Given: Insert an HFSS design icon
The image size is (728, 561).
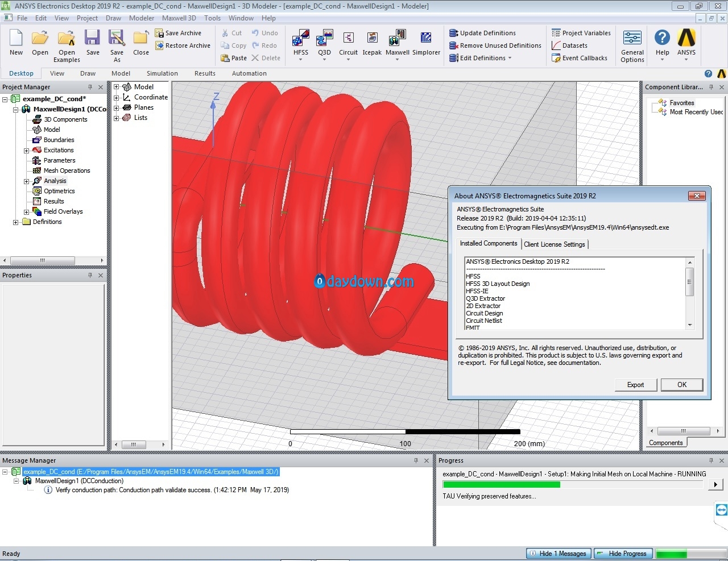Looking at the screenshot, I should coord(301,39).
